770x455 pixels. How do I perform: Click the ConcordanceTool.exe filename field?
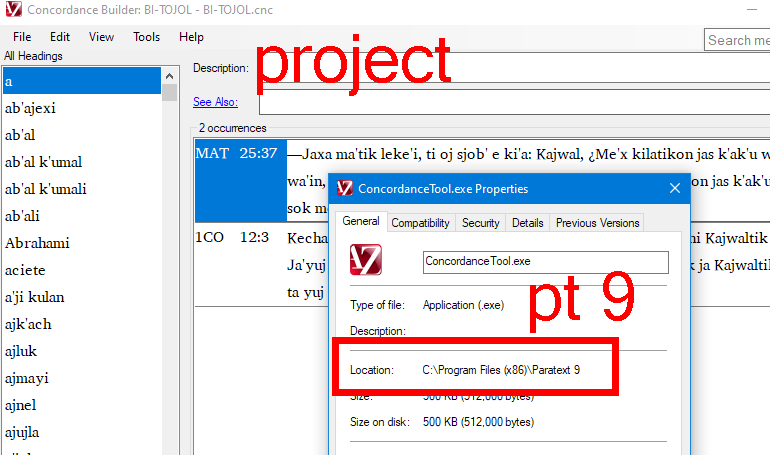pos(545,261)
